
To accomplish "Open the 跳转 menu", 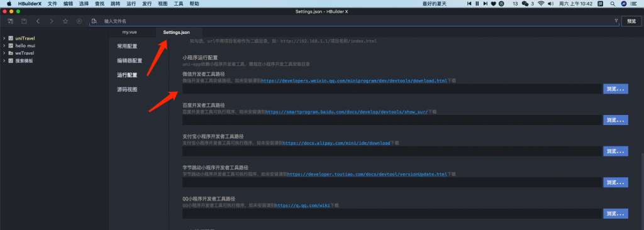I will coord(116,3).
